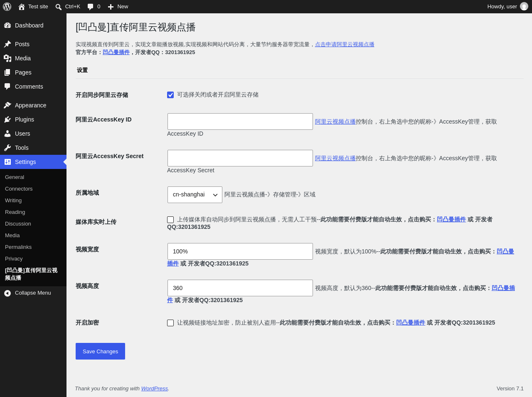This screenshot has width=532, height=397.
Task: Enable the 媒体库实时上传 checkbox
Action: [x=170, y=220]
